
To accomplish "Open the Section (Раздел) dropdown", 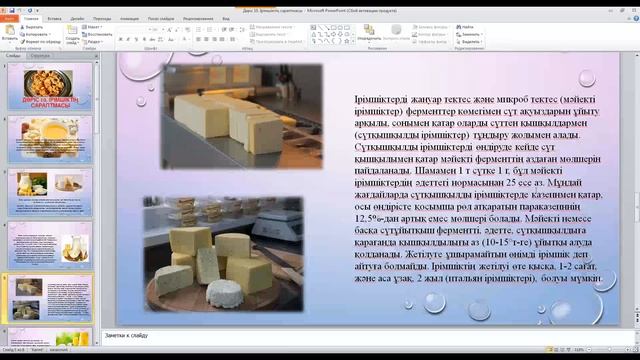I will [92, 42].
